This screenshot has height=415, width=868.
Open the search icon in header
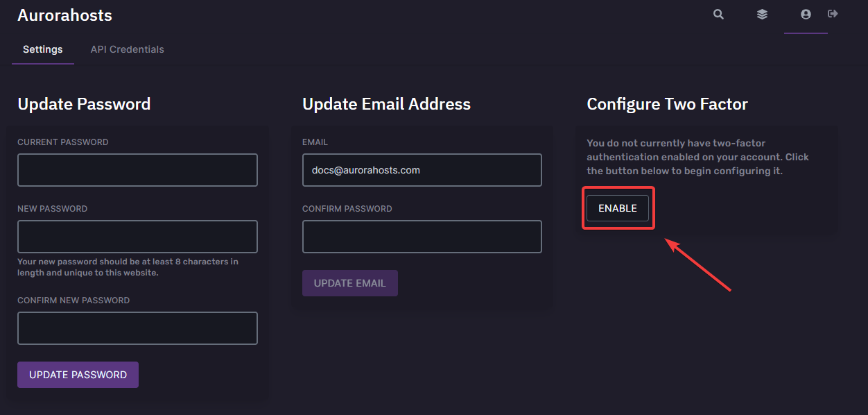click(718, 15)
